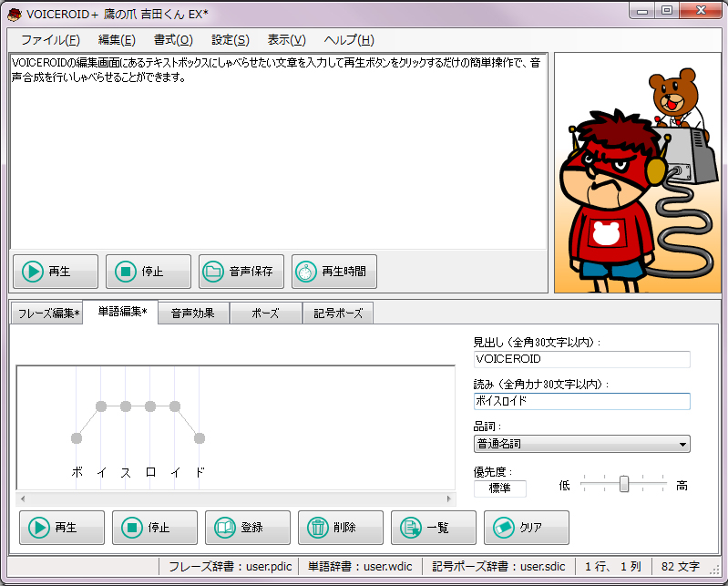Click the app icon in title bar

pyautogui.click(x=15, y=15)
